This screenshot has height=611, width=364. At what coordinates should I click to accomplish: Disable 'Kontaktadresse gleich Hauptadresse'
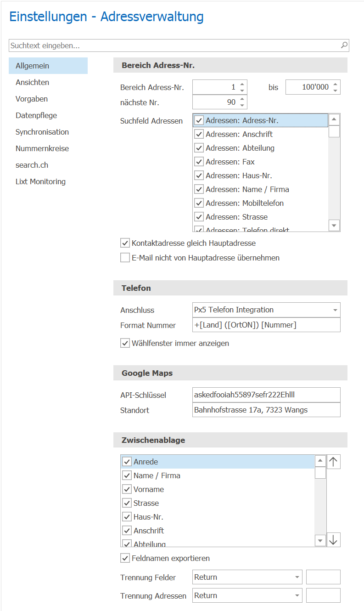(x=125, y=243)
